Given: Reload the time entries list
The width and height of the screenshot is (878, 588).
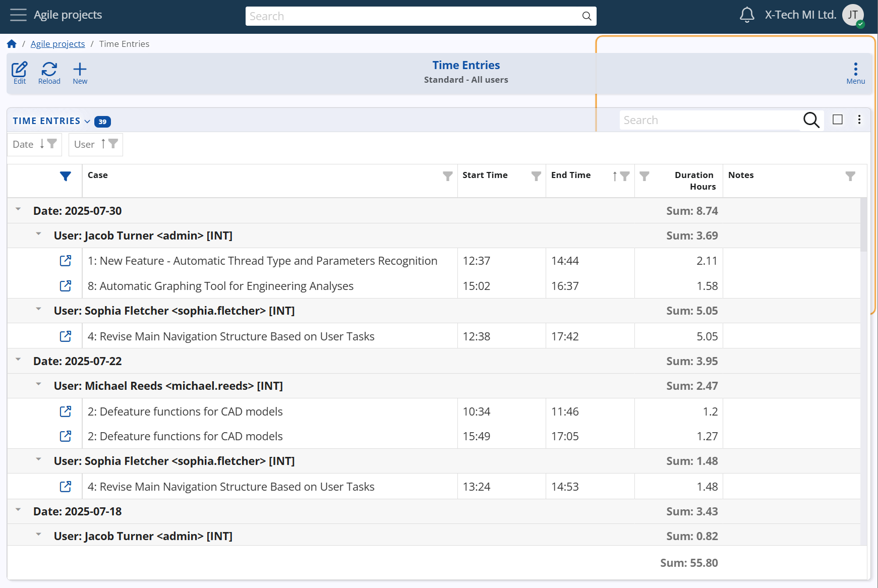Looking at the screenshot, I should tap(49, 73).
